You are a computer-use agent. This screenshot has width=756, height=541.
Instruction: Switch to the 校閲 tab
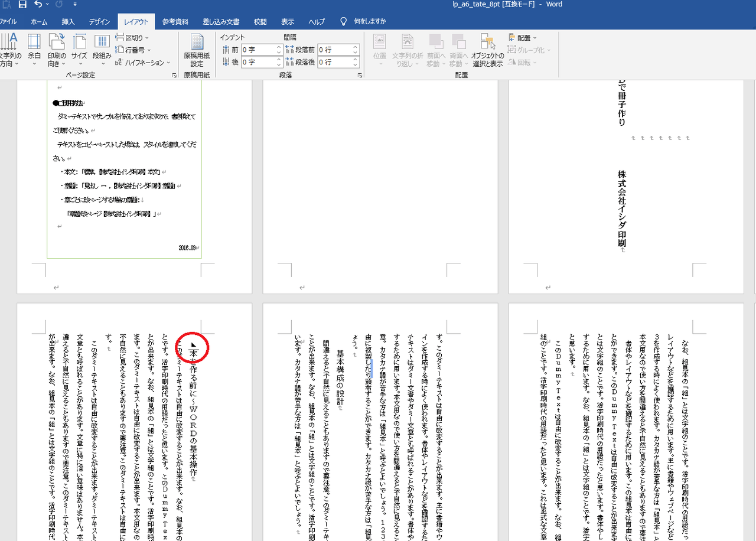click(260, 22)
